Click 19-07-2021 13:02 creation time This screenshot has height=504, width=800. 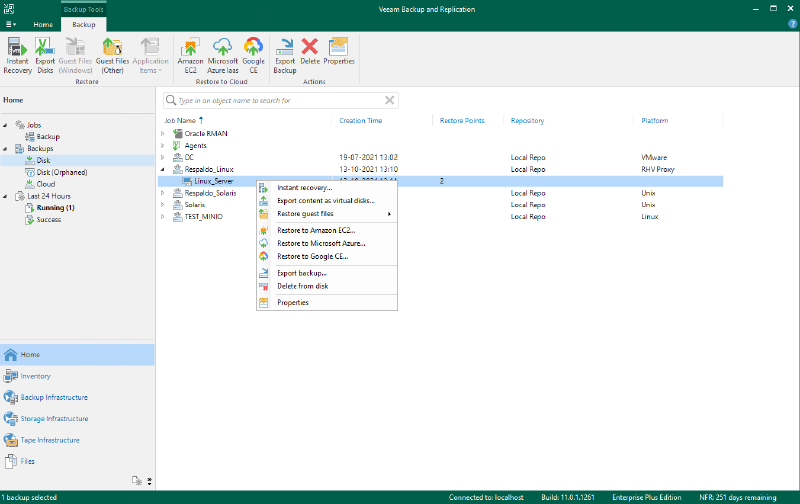[x=368, y=157]
